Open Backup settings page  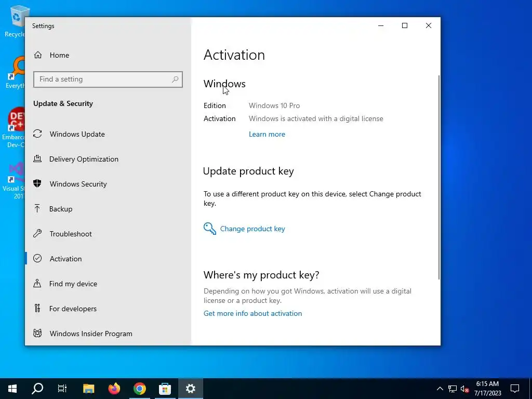tap(108, 209)
